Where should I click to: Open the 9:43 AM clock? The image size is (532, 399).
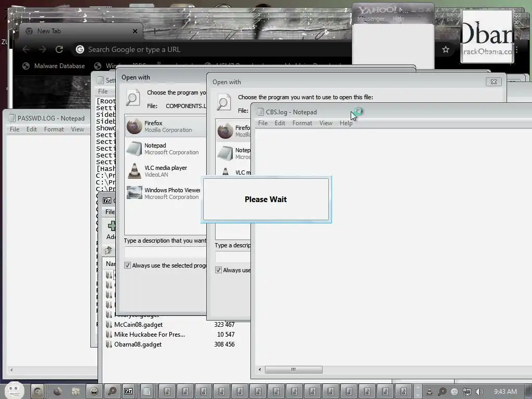(x=505, y=392)
